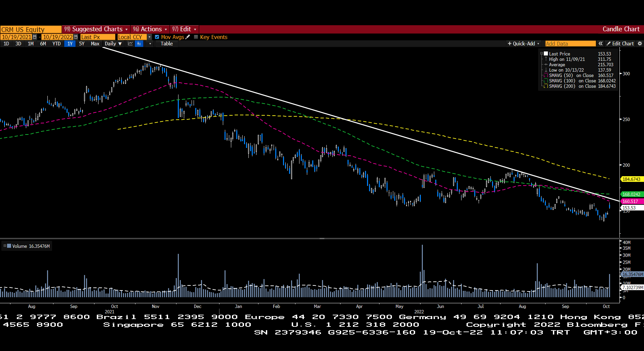Click the 153.53 last price axis tag
The width and height of the screenshot is (644, 351).
632,208
